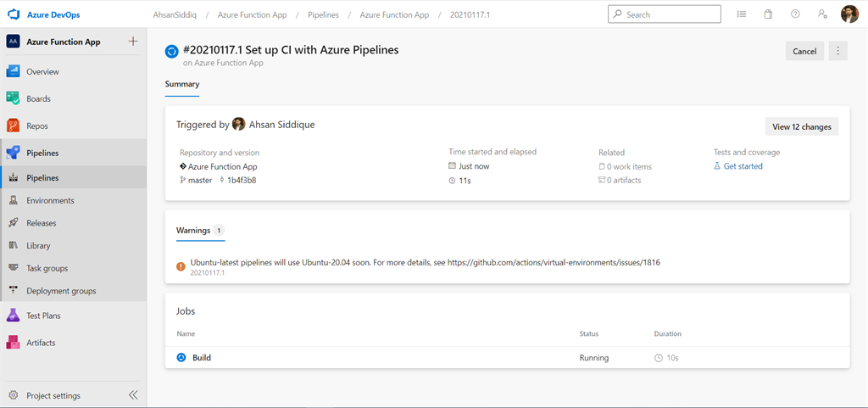
Task: Click the Pipelines hub rocket icon
Action: [x=14, y=153]
